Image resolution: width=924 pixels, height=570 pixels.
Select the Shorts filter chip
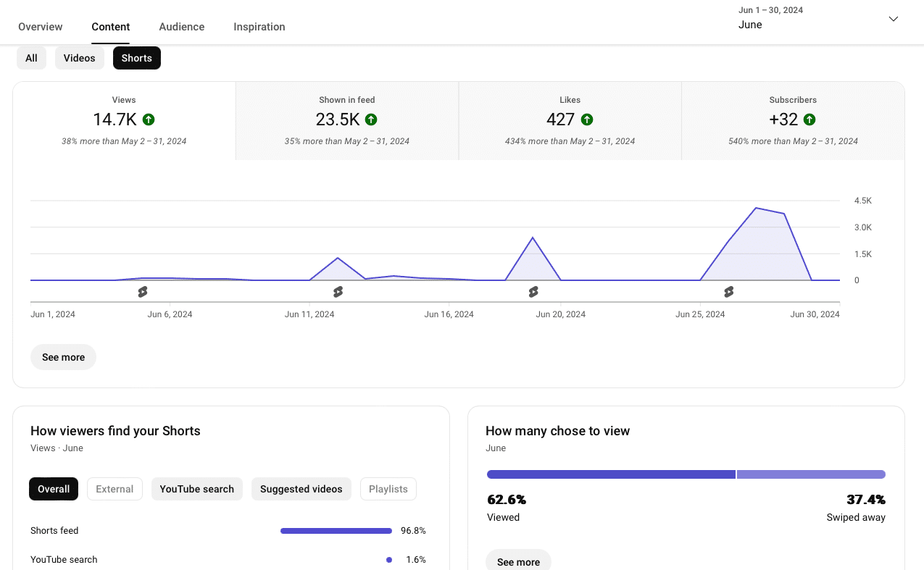click(137, 58)
